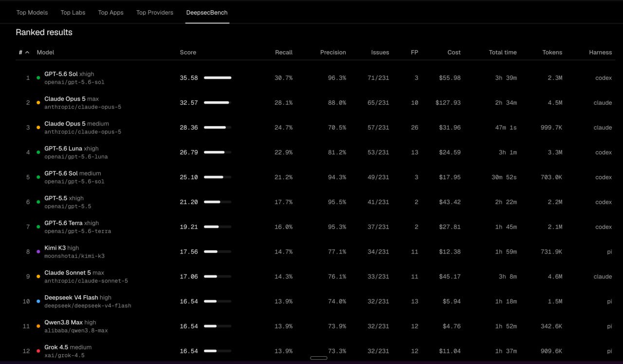The height and width of the screenshot is (364, 623).
Task: Click the cost value $127.93
Action: pyautogui.click(x=448, y=103)
